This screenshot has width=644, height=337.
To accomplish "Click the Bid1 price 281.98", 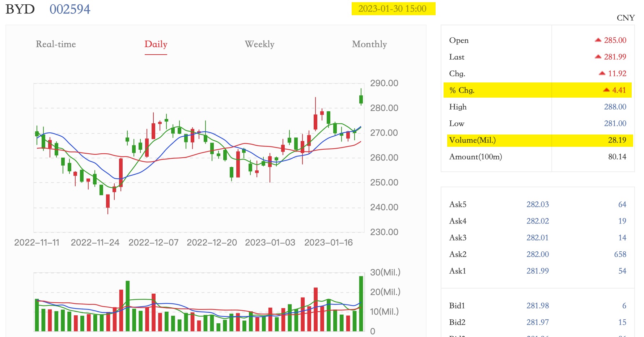I will click(537, 306).
